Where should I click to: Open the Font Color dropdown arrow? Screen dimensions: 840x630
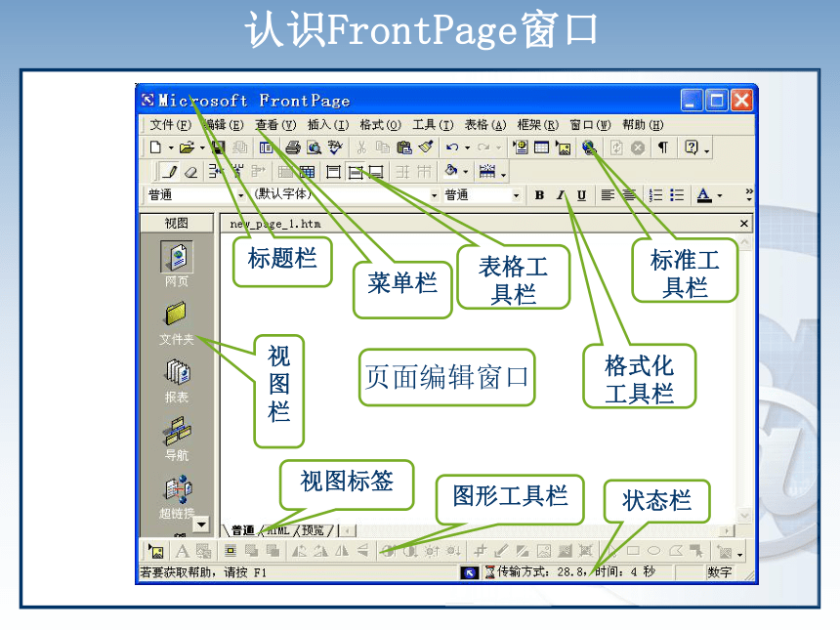[x=720, y=195]
